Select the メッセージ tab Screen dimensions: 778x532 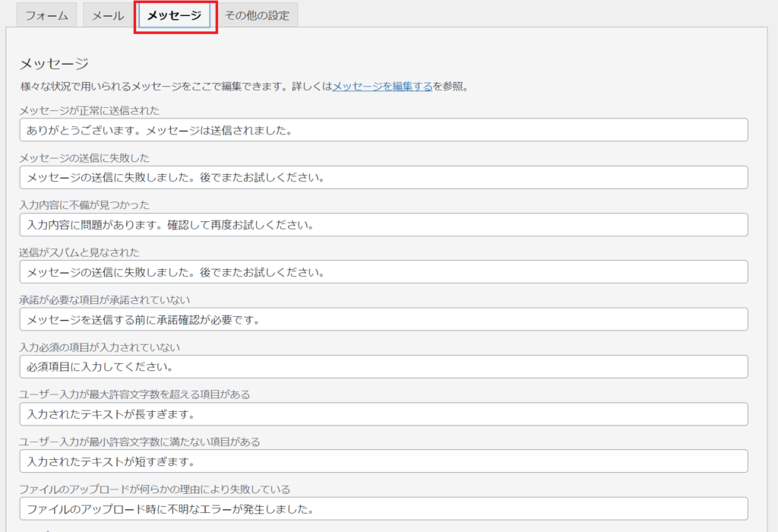coord(174,15)
